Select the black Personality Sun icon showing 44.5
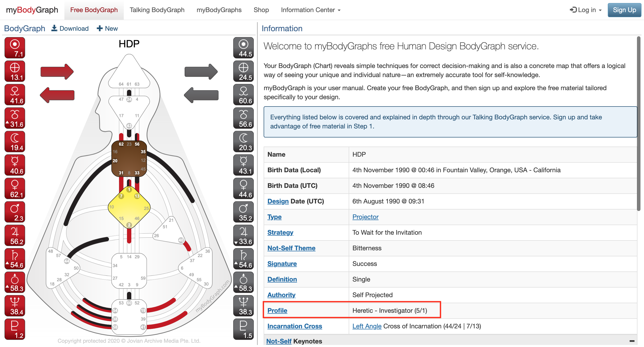 pos(243,47)
